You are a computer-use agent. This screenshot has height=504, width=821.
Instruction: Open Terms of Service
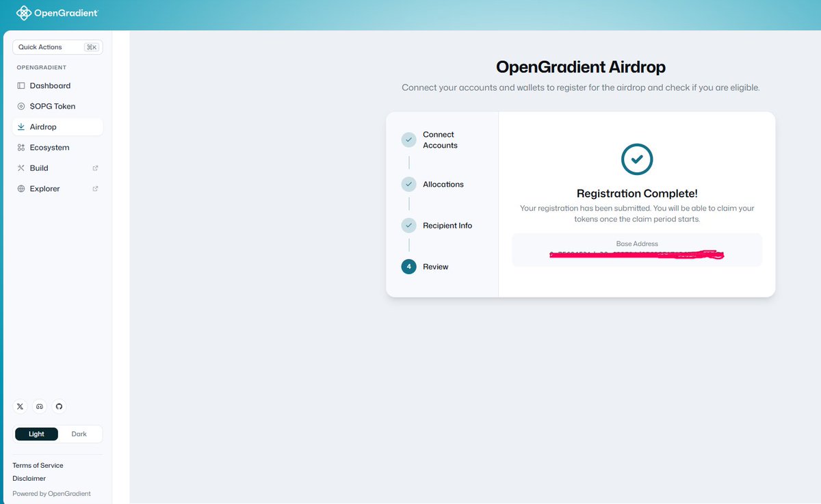point(38,465)
